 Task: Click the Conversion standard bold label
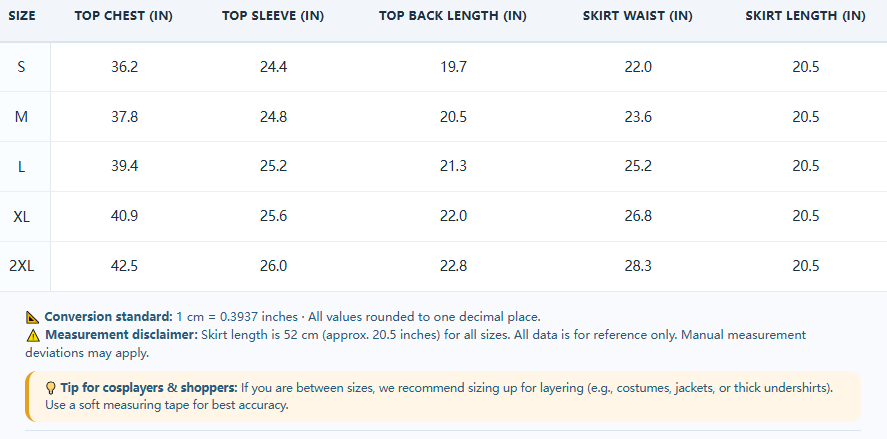click(109, 317)
